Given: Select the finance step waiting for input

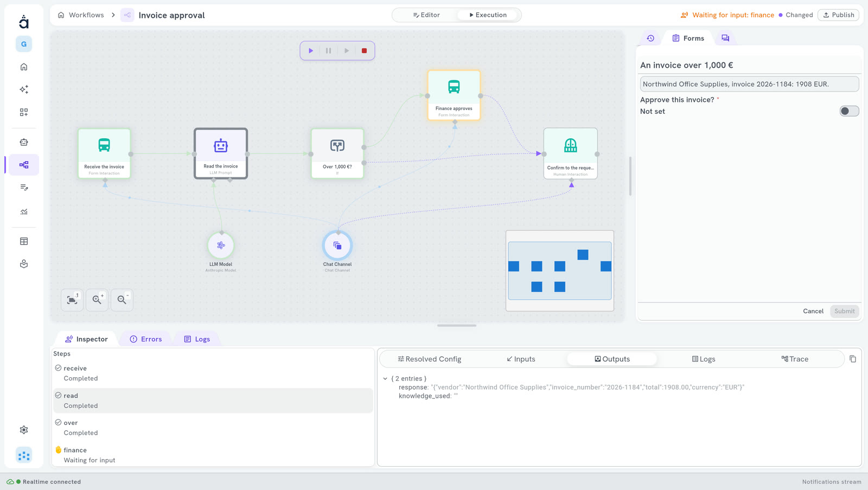Looking at the screenshot, I should pyautogui.click(x=213, y=455).
